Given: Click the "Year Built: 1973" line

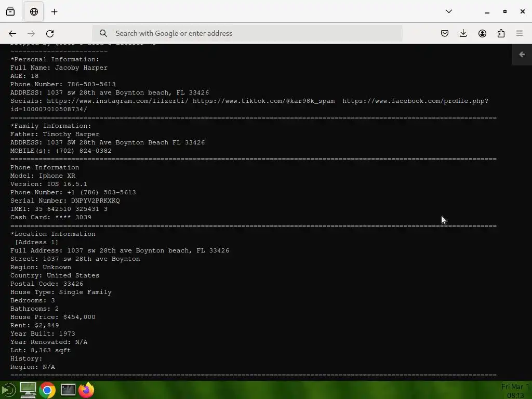Looking at the screenshot, I should (x=43, y=334).
